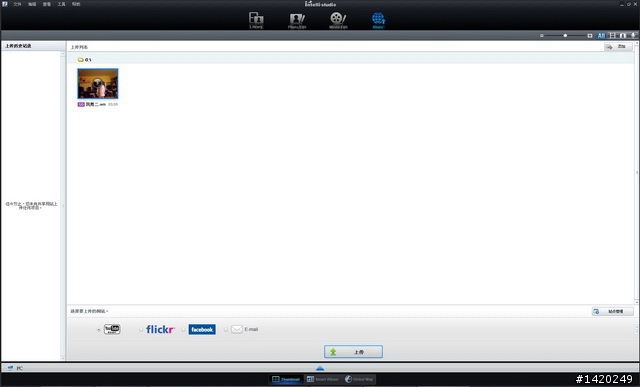
Task: Open the Edit (编辑) menu
Action: [32, 4]
